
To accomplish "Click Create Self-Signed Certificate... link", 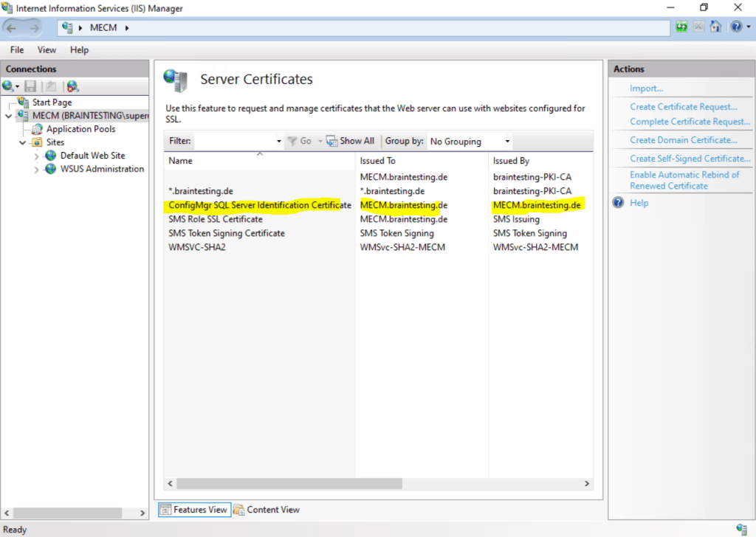I will pyautogui.click(x=690, y=159).
